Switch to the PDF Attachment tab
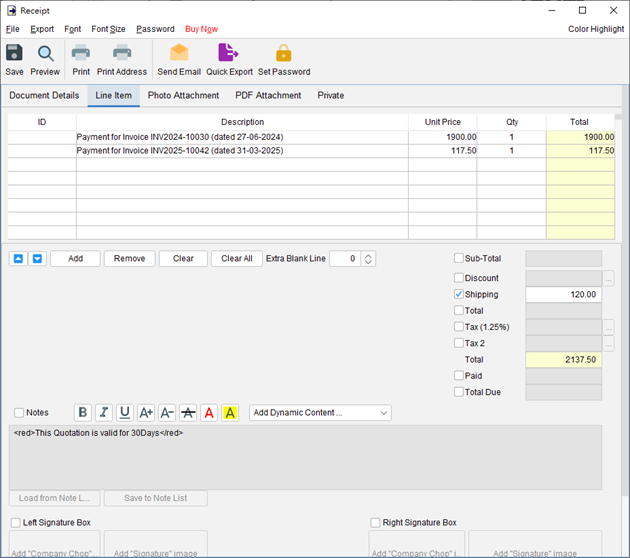Screen dimensions: 630x558 pos(268,96)
